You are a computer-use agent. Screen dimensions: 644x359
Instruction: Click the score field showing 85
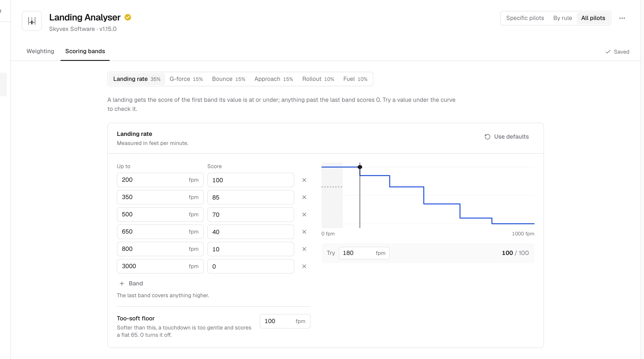coord(251,197)
